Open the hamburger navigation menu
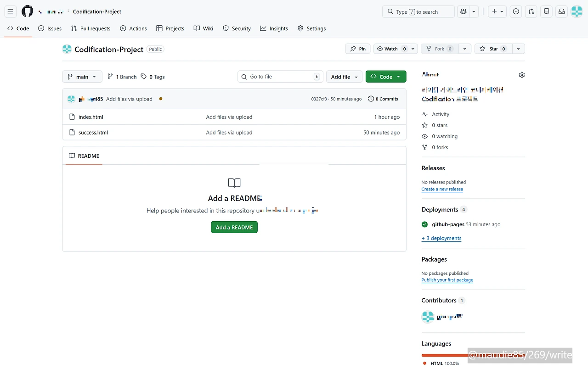This screenshot has height=374, width=588. tap(11, 11)
